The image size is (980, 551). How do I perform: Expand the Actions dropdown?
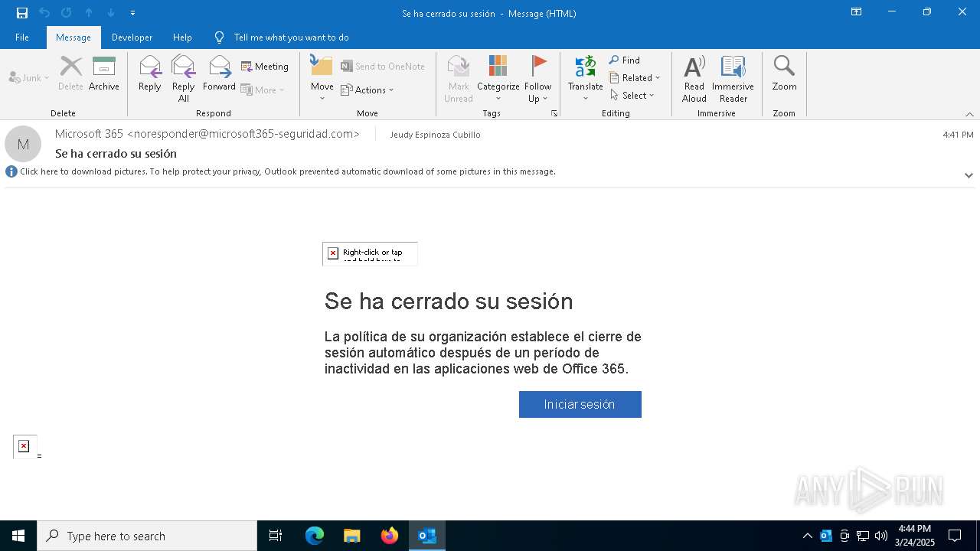[367, 90]
